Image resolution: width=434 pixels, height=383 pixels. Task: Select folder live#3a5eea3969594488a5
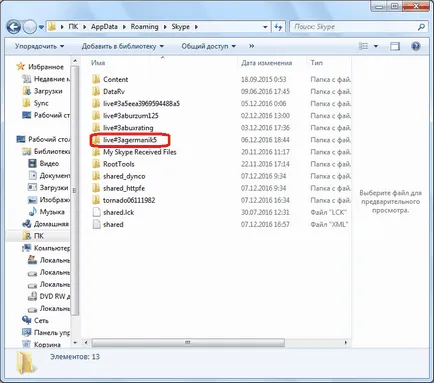point(141,104)
